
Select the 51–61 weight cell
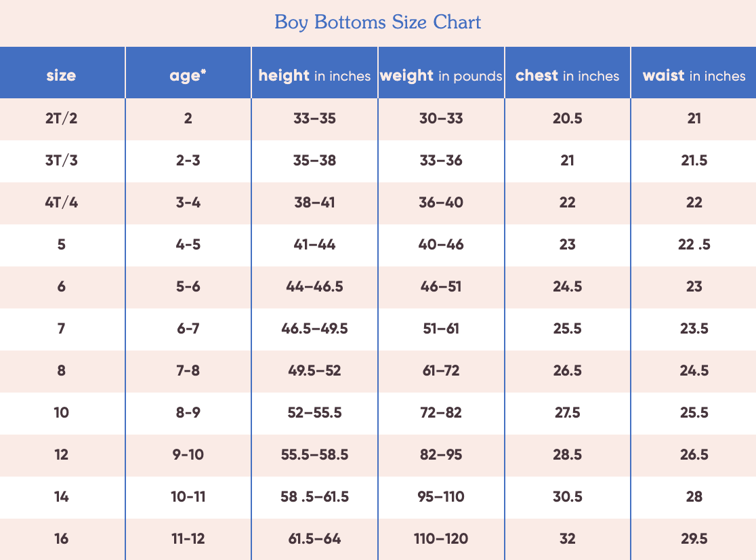441,329
